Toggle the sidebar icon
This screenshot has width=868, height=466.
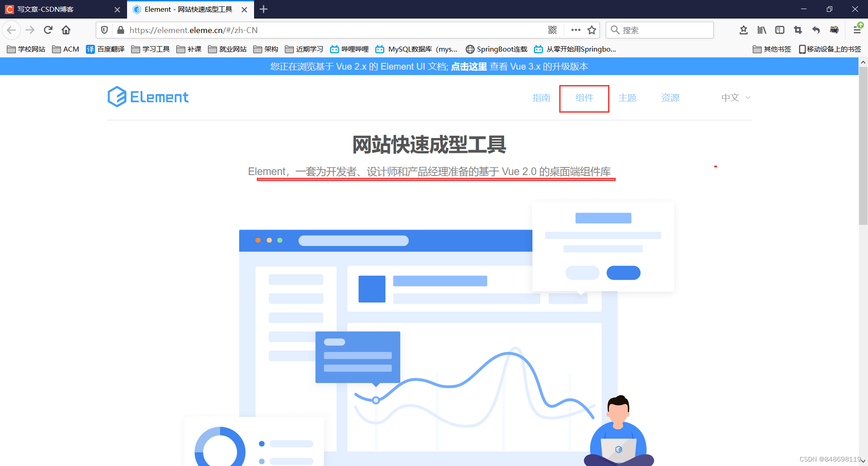(x=780, y=30)
